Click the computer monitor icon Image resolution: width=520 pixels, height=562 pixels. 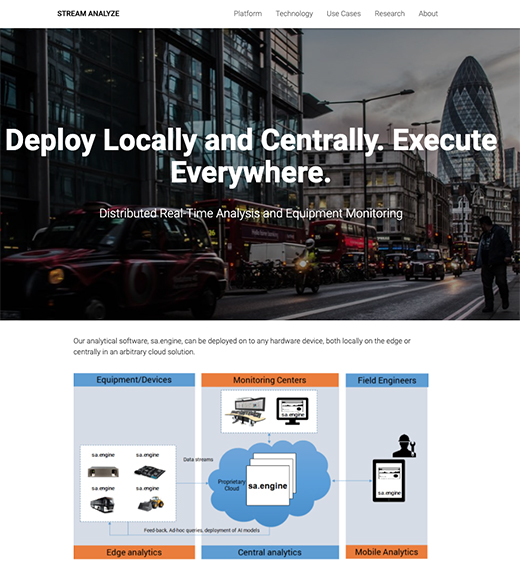click(x=292, y=411)
